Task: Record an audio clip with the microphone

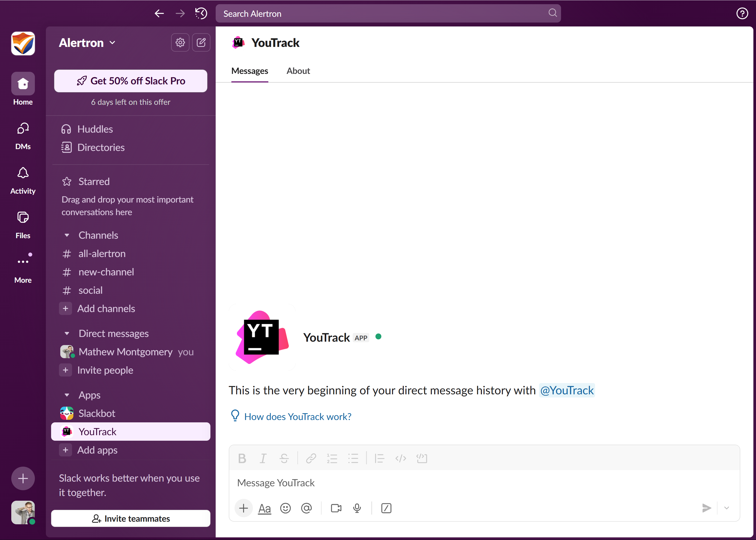Action: [x=357, y=508]
